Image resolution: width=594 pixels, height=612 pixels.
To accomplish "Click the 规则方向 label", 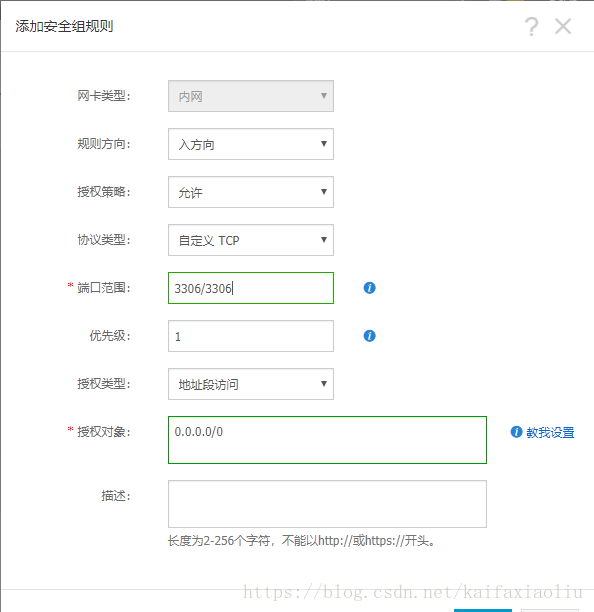I will [x=103, y=144].
